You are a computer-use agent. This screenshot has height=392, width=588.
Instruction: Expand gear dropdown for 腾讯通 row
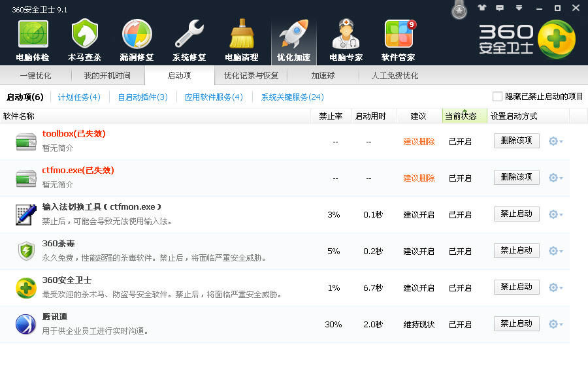(x=555, y=324)
